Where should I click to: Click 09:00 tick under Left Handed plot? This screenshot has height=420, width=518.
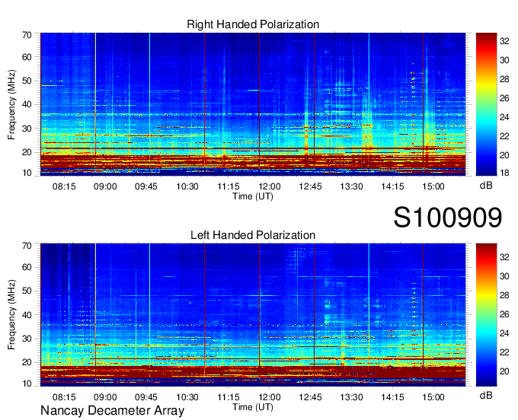(105, 397)
